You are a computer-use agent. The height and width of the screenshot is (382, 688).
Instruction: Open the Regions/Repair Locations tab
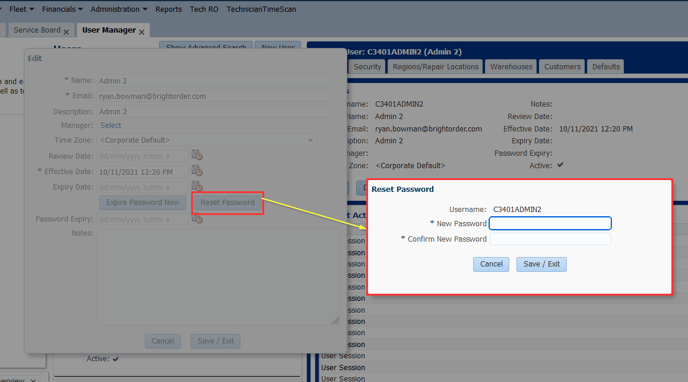click(x=435, y=67)
